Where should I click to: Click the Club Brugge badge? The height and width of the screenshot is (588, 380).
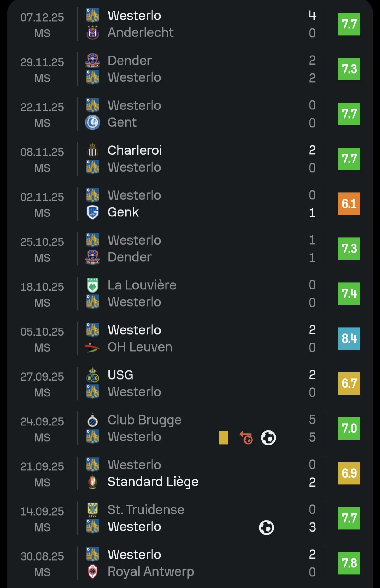(x=92, y=420)
